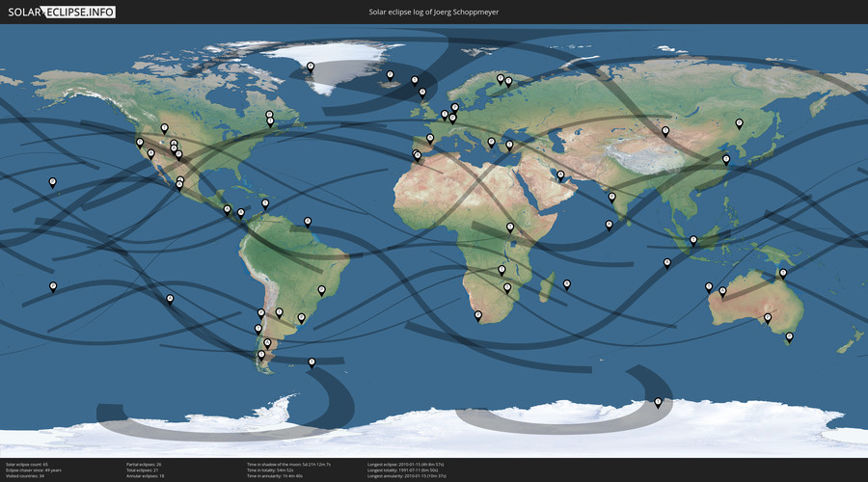Select the eclipse marker on the Antarctica coast
868x482 pixels.
point(658,402)
